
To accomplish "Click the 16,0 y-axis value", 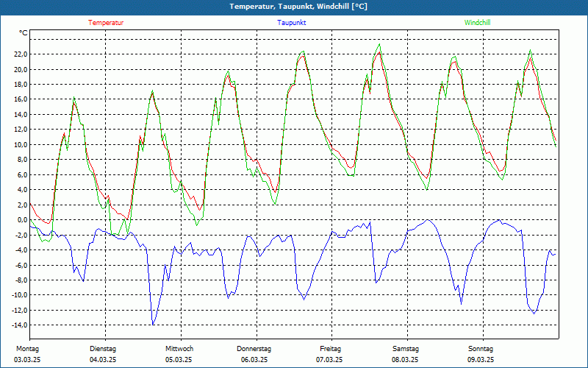I will (x=21, y=99).
